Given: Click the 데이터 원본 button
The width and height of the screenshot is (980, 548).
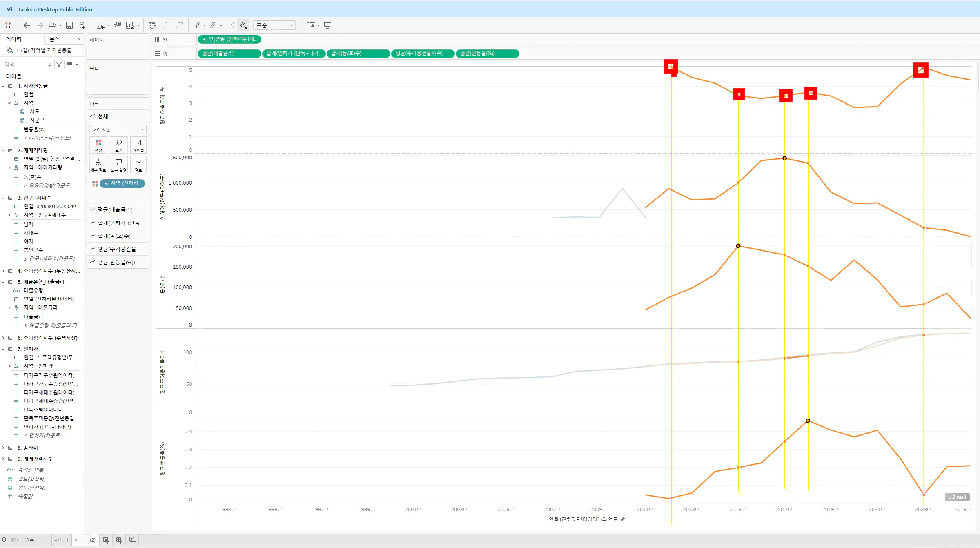Looking at the screenshot, I should tap(18, 540).
